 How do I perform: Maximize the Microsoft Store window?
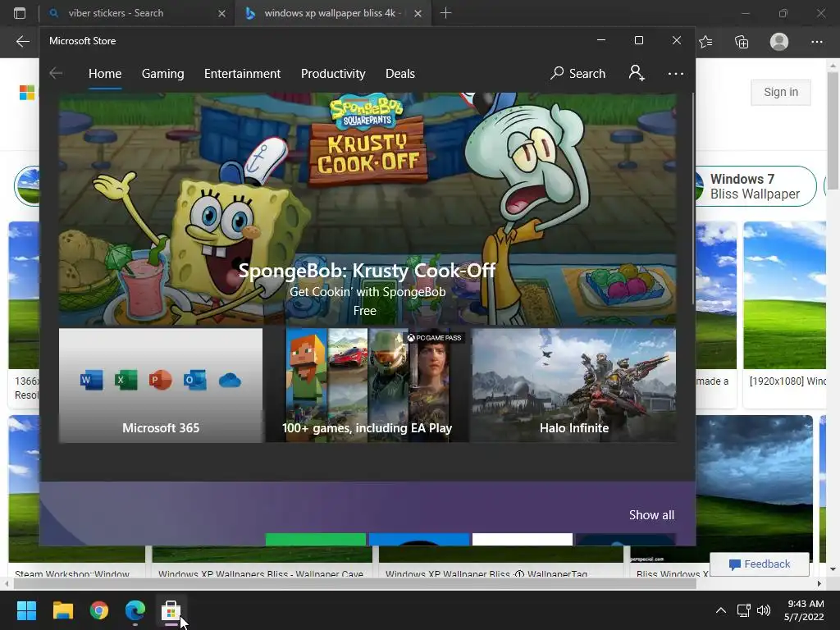tap(638, 40)
